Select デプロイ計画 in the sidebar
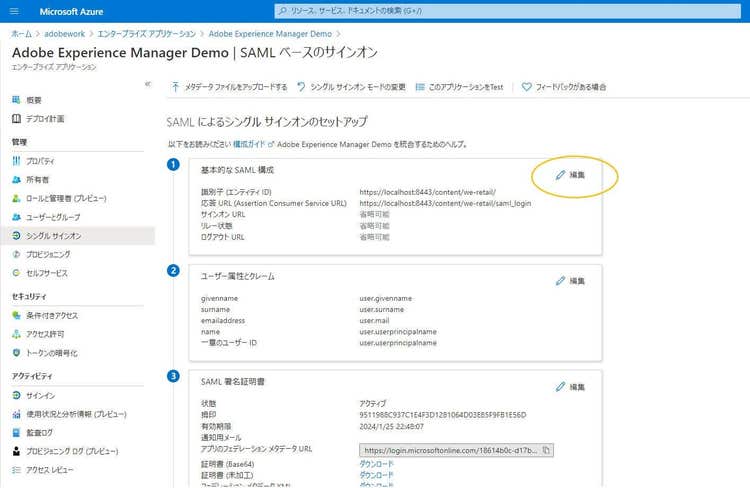The height and width of the screenshot is (488, 750). (x=44, y=118)
